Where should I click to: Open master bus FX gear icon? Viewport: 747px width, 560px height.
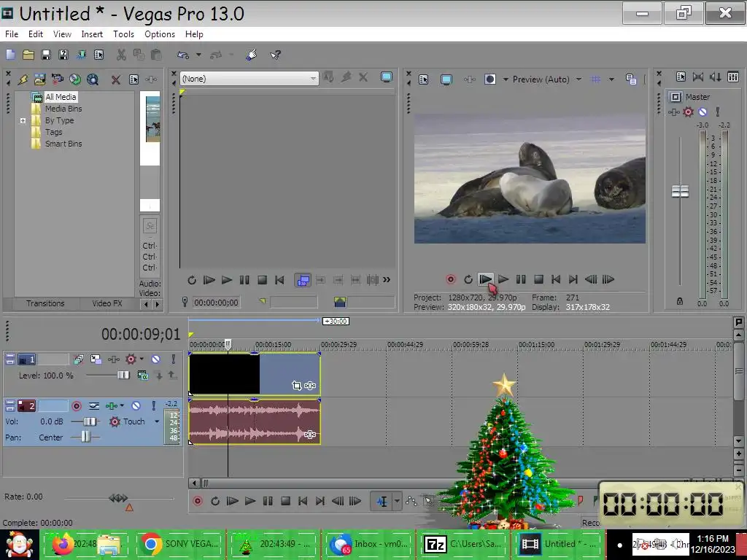688,112
